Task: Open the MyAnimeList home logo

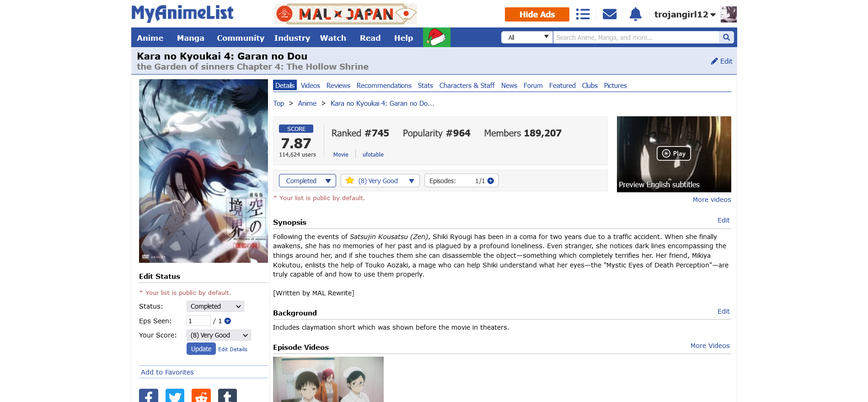Action: (x=182, y=13)
